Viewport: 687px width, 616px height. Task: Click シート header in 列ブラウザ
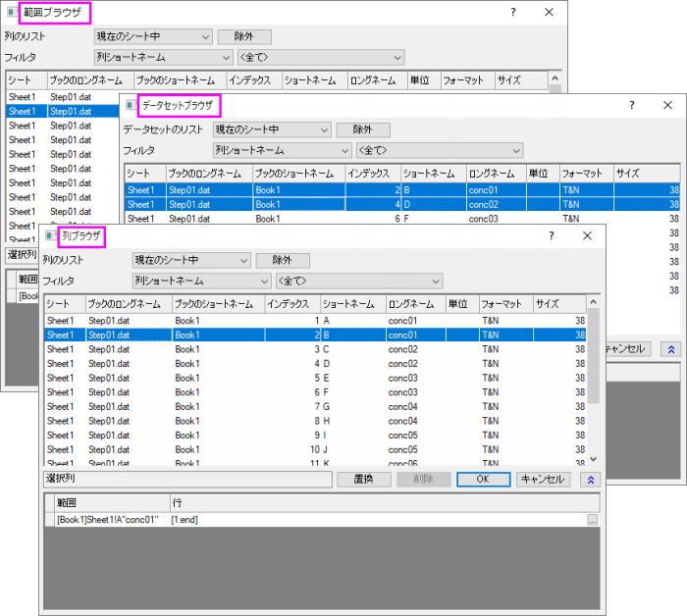pos(65,304)
